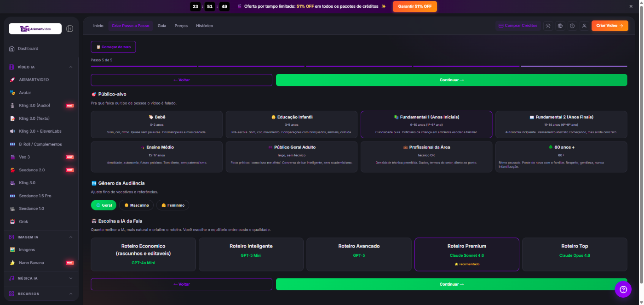Image resolution: width=644 pixels, height=305 pixels.
Task: Click the question mark icon in header
Action: [x=572, y=26]
